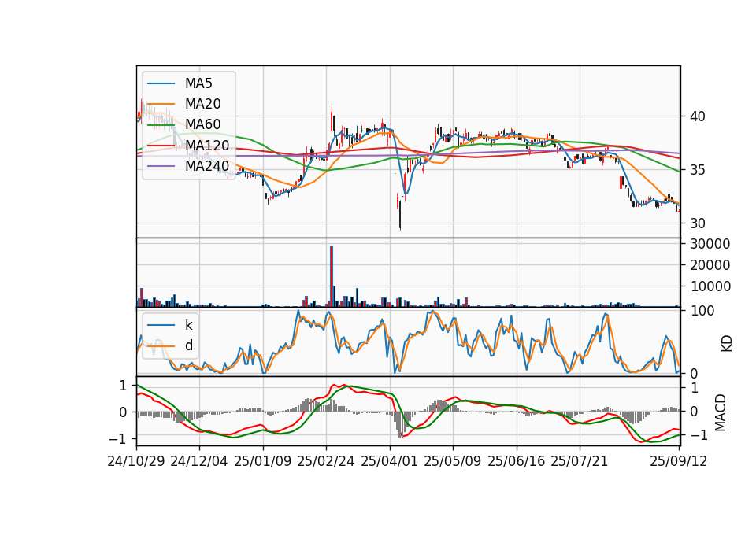Click the purple MA240 legend line sample
Viewport: 756px width, 543px height.
coord(161,166)
